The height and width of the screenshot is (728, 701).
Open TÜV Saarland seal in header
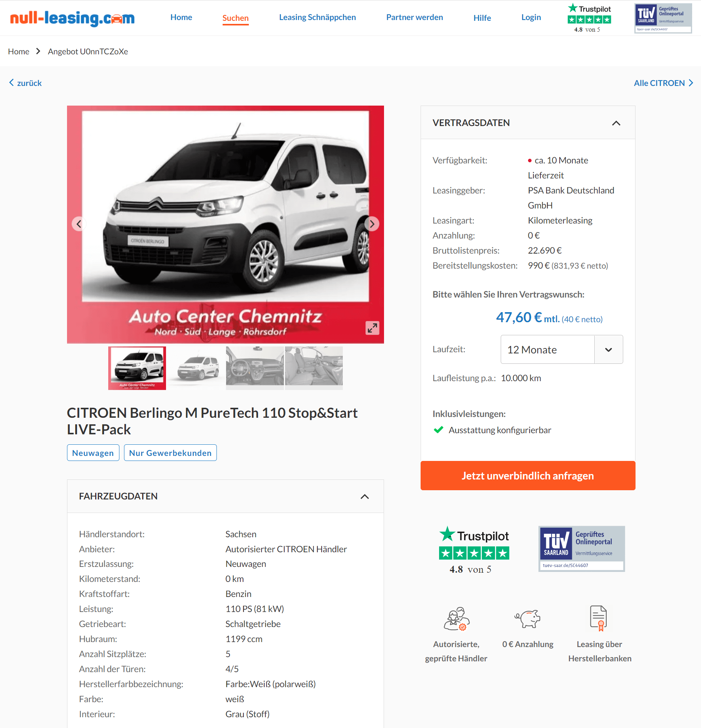pos(663,18)
